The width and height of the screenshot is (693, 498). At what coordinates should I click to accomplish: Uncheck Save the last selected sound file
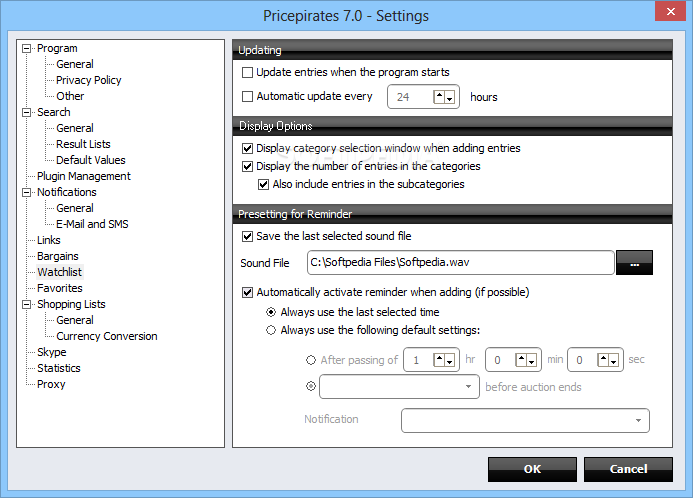coord(248,236)
